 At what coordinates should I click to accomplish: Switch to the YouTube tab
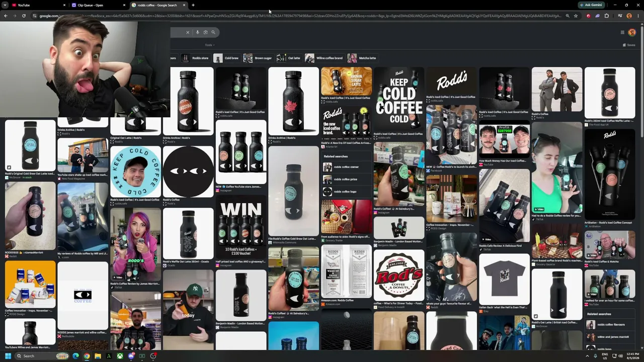pyautogui.click(x=38, y=5)
